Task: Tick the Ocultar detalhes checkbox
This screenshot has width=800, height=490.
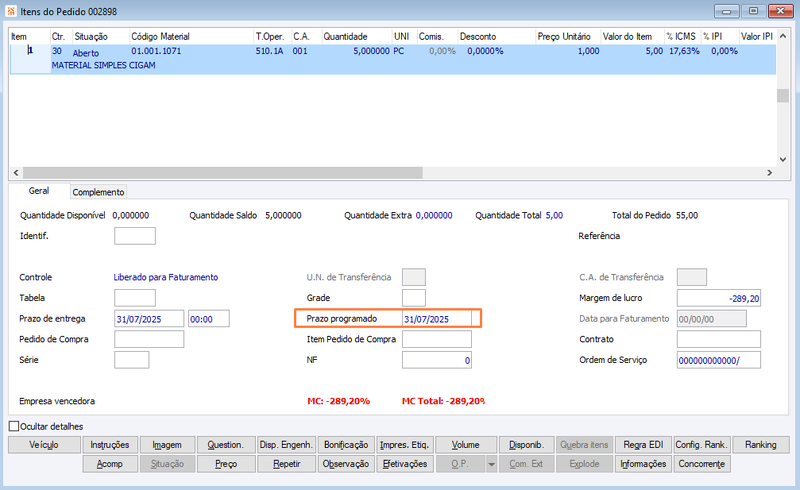Action: click(x=14, y=426)
